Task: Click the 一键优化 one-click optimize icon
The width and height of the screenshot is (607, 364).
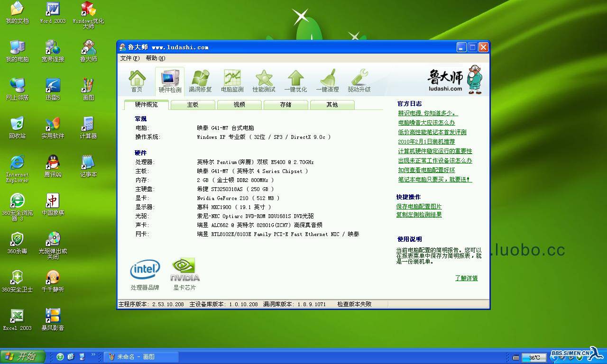Action: tap(295, 81)
